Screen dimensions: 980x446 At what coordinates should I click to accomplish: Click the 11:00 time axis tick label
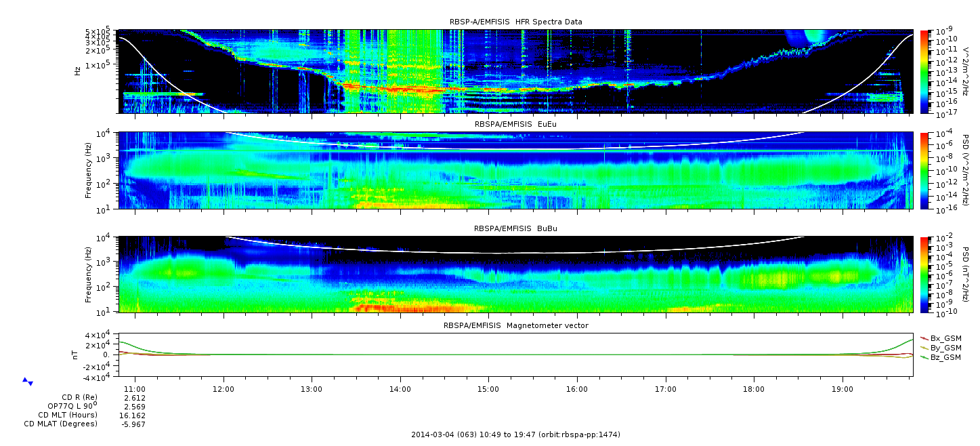(x=135, y=390)
